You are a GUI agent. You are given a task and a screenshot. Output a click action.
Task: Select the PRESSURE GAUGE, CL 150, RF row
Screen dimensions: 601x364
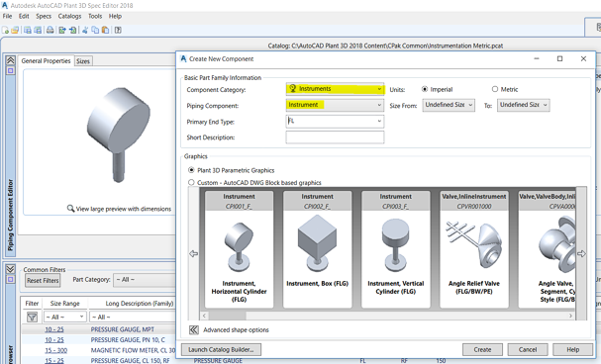(98, 361)
